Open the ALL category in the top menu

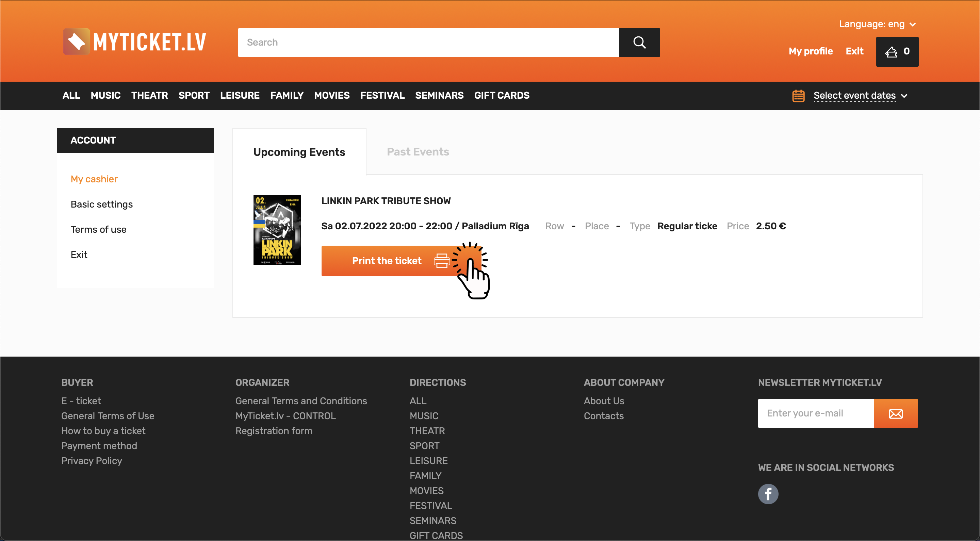coord(71,96)
